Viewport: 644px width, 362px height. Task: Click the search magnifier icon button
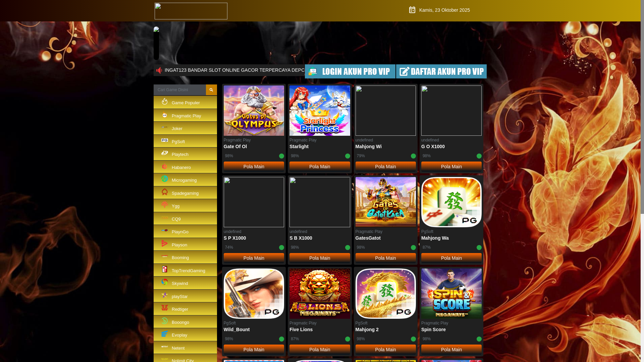[x=211, y=90]
